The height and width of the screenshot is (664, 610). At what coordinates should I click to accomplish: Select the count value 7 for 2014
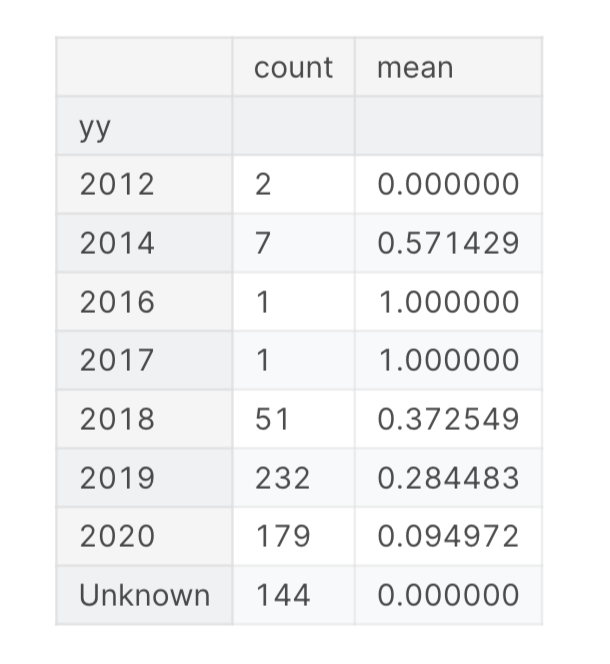tap(264, 243)
